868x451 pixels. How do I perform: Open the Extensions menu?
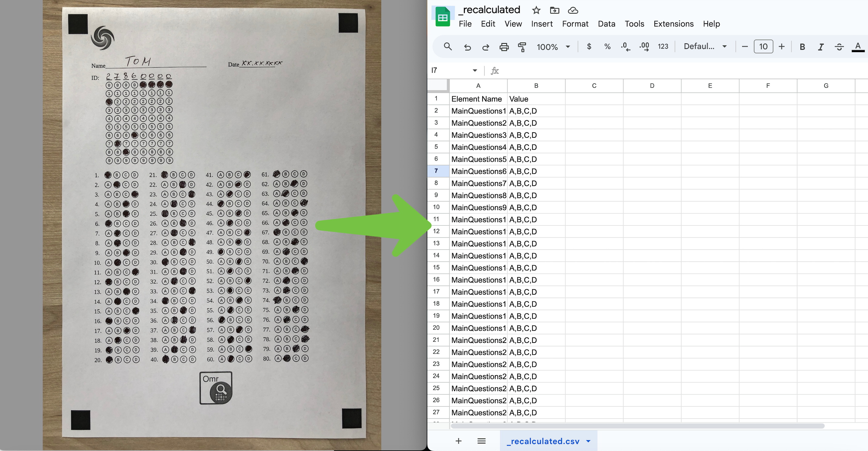pyautogui.click(x=673, y=24)
